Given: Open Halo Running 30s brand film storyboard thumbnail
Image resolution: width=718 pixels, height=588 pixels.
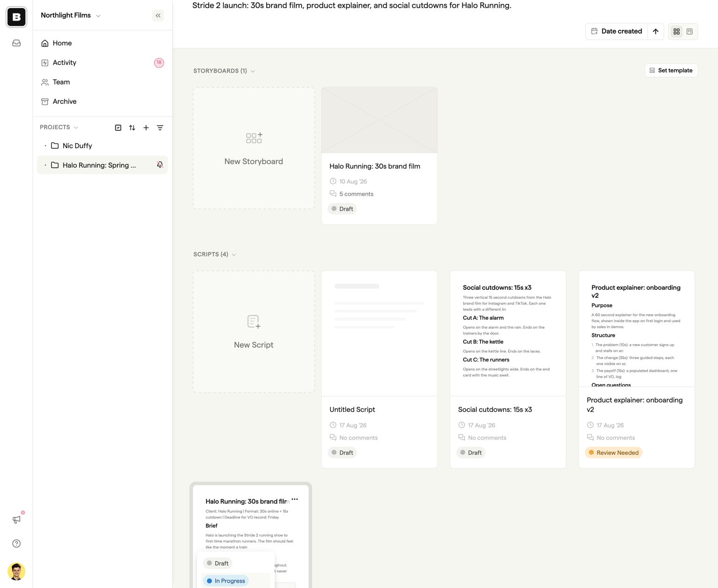Looking at the screenshot, I should point(380,120).
